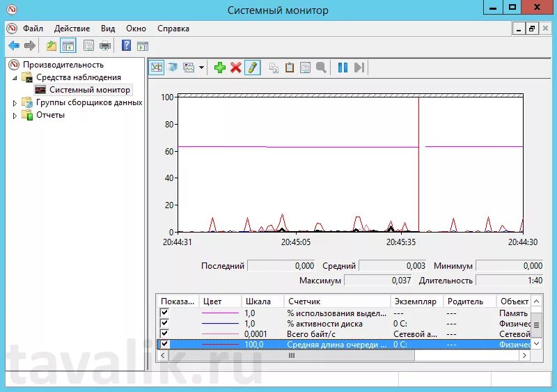Click the freeze display cube icon
Viewport: 557px width, 392px height.
tap(172, 67)
